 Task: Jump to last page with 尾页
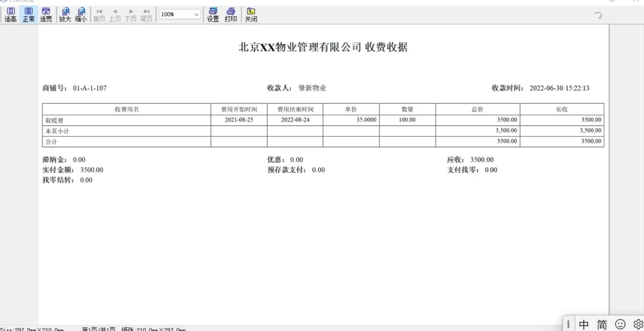pyautogui.click(x=147, y=15)
